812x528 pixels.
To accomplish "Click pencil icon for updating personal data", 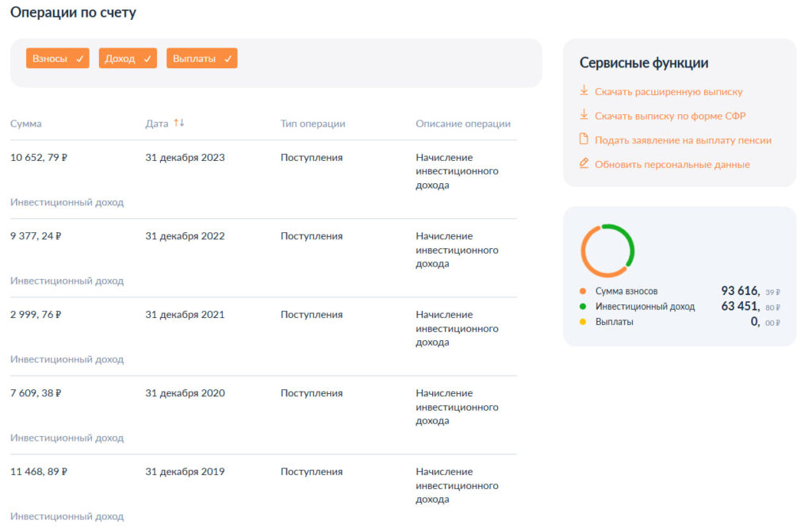I will (584, 163).
